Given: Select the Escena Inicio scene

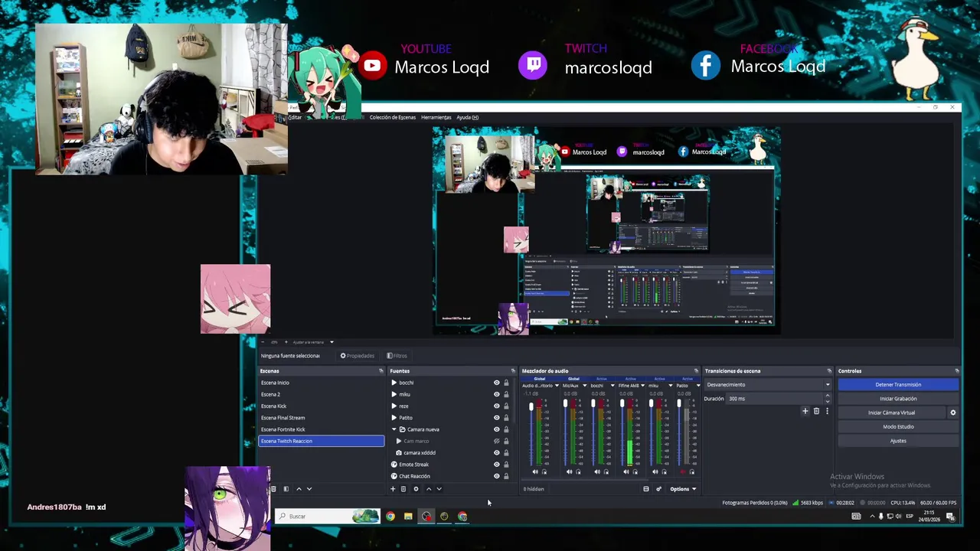Looking at the screenshot, I should pos(322,383).
